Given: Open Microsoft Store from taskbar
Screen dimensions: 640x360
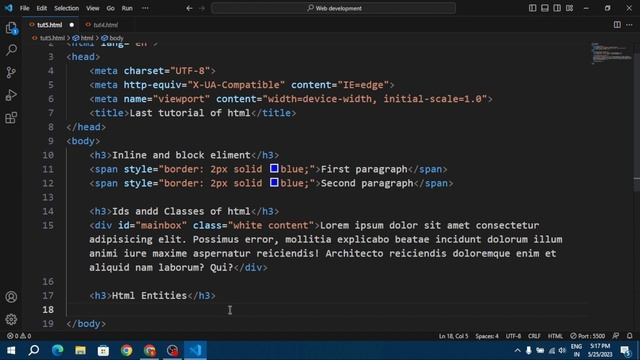Looking at the screenshot, I should pyautogui.click(x=103, y=350).
